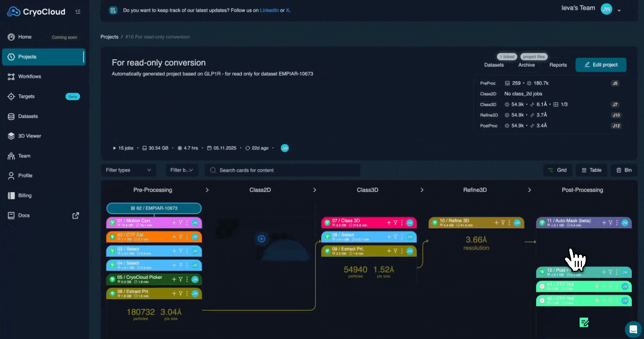The width and height of the screenshot is (644, 339).
Task: Click the Search cards for content field
Action: tap(282, 170)
